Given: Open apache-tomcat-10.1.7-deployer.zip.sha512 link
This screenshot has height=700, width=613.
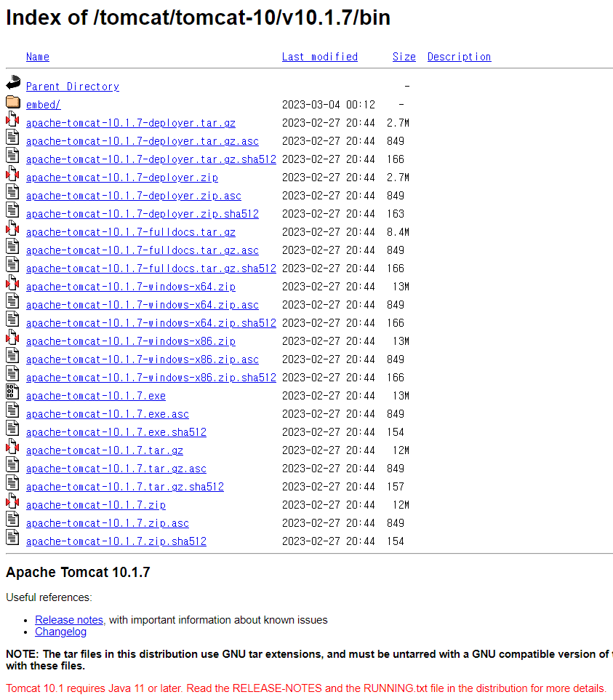Looking at the screenshot, I should (143, 214).
